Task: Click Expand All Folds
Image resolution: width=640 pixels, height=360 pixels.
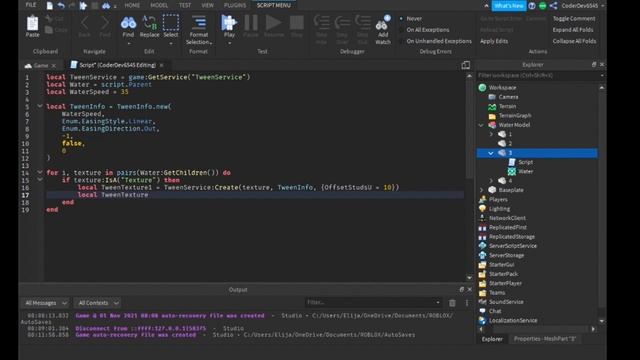Action: tap(573, 30)
